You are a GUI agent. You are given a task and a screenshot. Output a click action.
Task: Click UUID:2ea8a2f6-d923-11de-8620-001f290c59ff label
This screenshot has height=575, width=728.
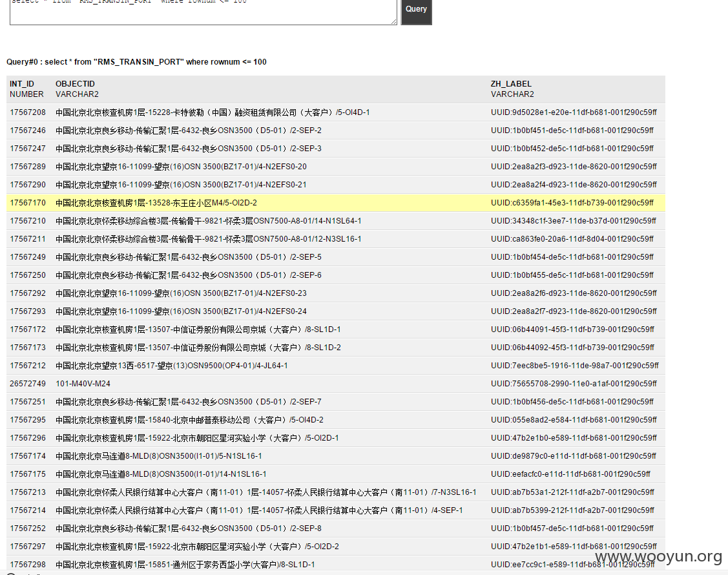pos(574,293)
